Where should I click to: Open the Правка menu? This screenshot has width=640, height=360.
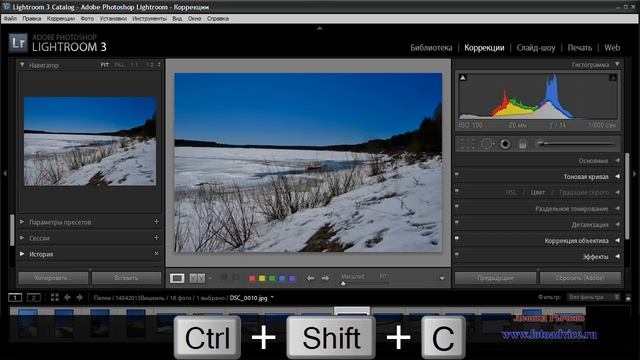coord(31,18)
